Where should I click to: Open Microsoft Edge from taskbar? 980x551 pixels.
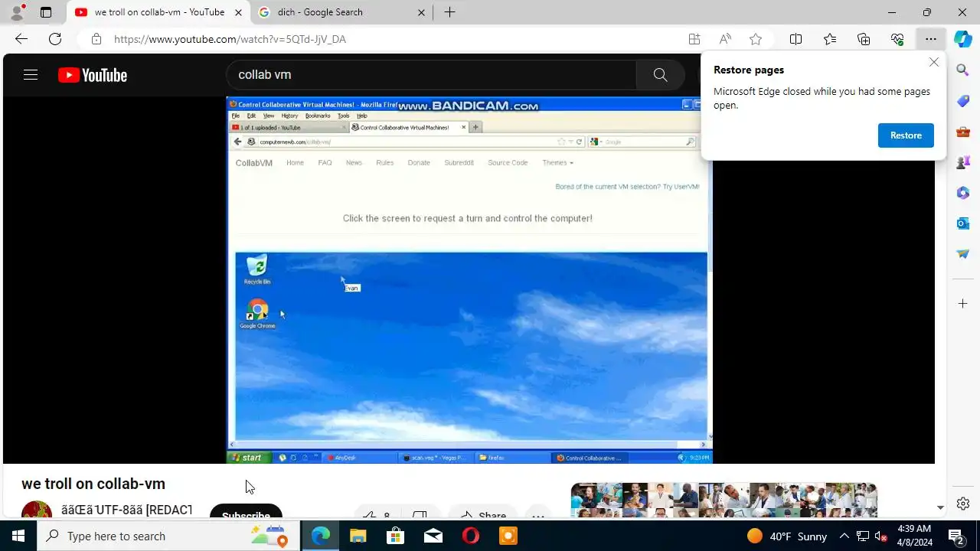point(320,536)
